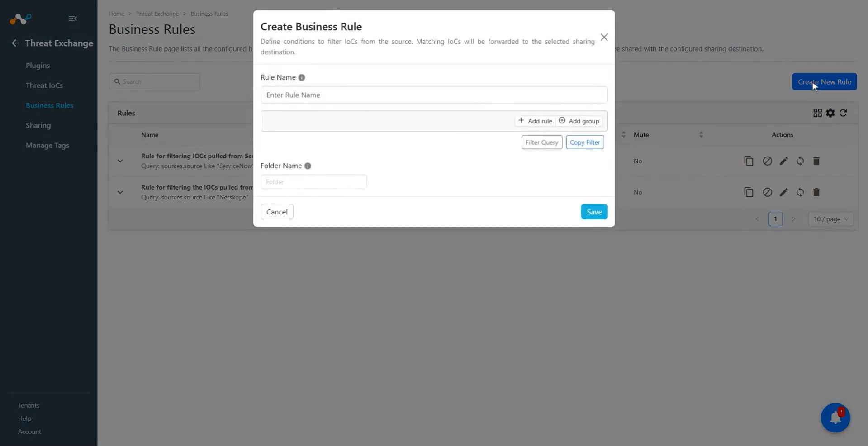
Task: Click the back arrow beside Threat Exchange
Action: coord(15,43)
